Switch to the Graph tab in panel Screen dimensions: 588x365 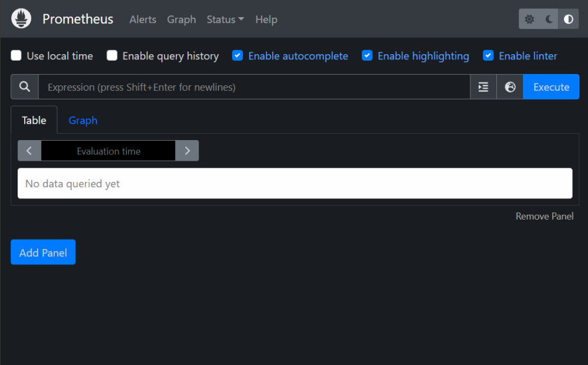[83, 120]
